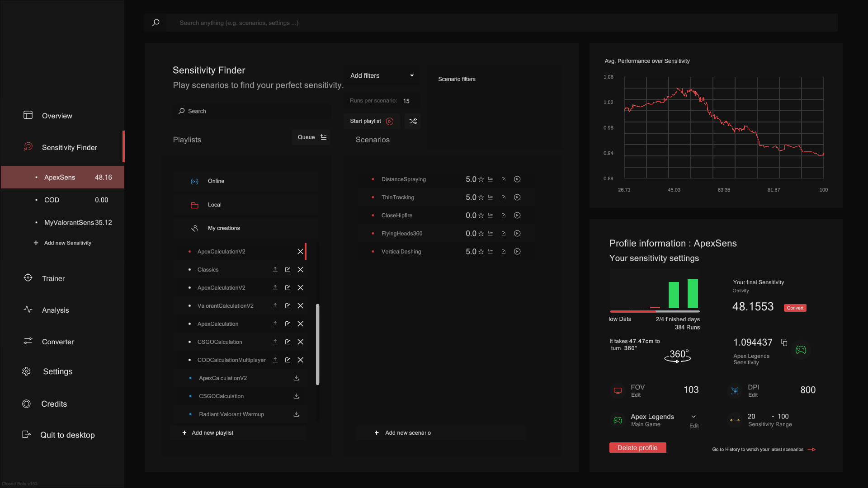Click the Convert button next to 48.1553

(x=795, y=308)
